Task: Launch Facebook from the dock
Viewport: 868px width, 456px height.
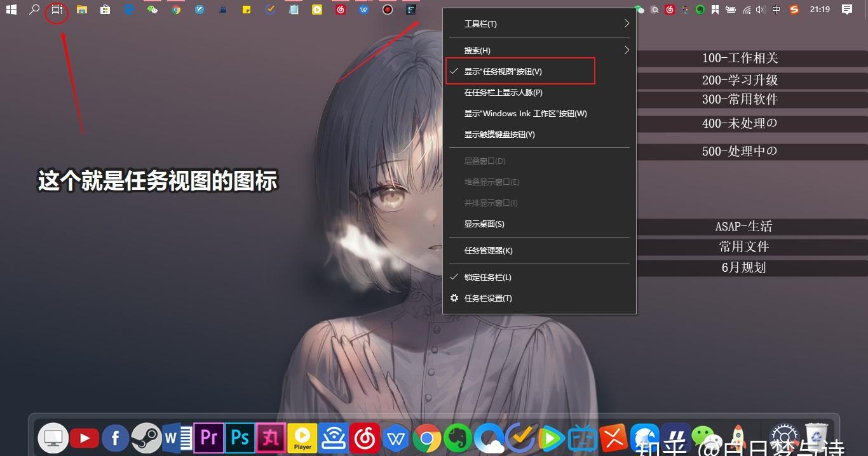Action: pyautogui.click(x=116, y=438)
